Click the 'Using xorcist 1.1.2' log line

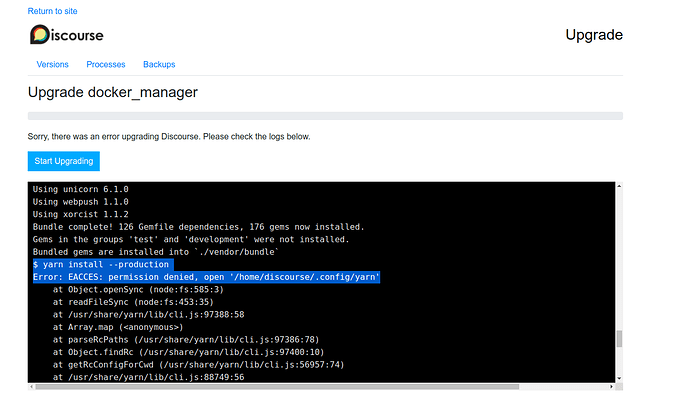(x=81, y=214)
